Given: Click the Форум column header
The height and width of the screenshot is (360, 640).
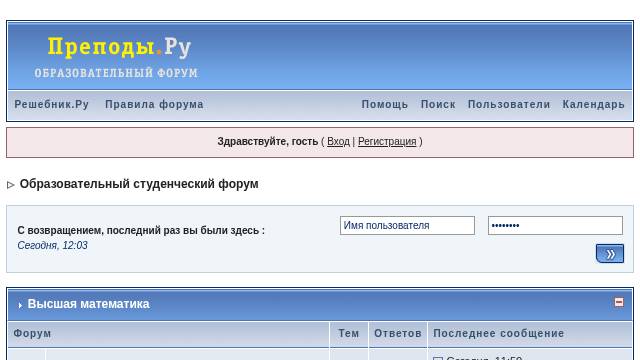Looking at the screenshot, I should coord(32,333).
